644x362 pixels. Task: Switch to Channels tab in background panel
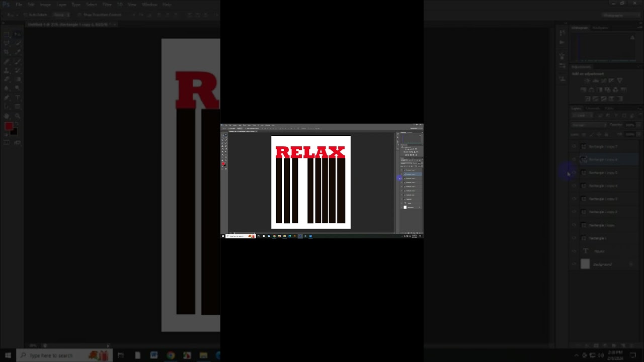pos(593,108)
